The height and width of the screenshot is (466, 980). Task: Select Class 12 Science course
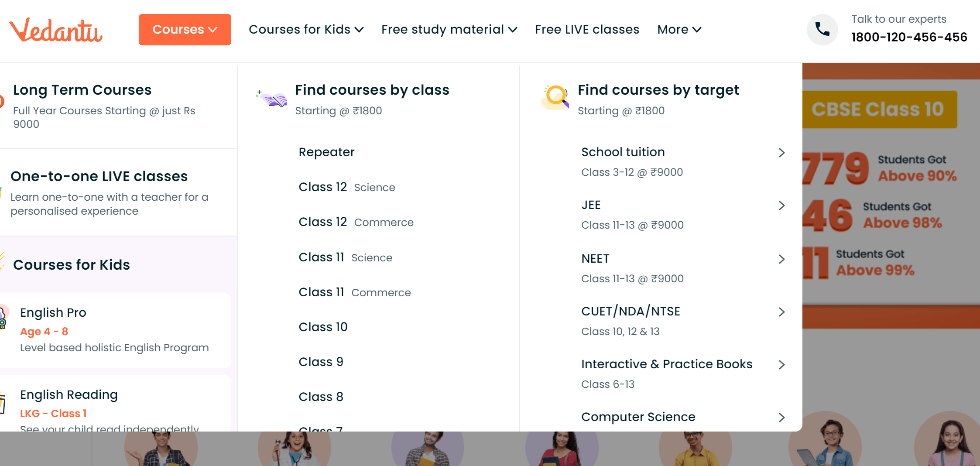(x=346, y=187)
